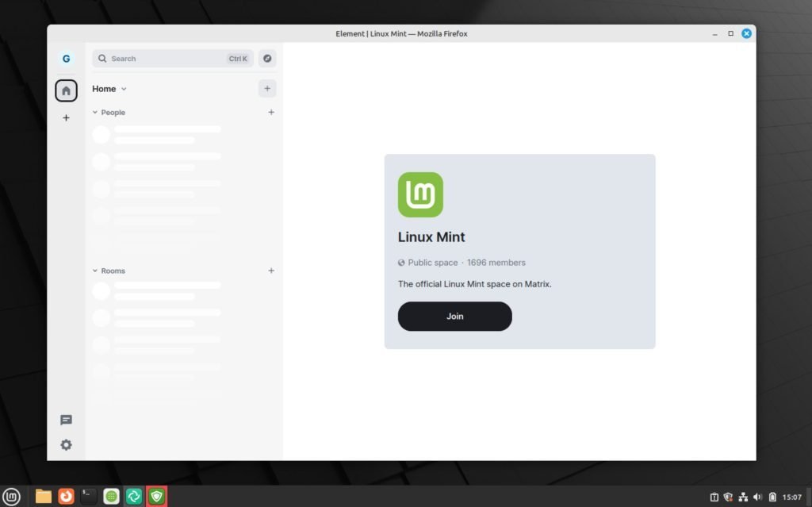The width and height of the screenshot is (812, 507).
Task: Select the Home space icon
Action: (x=66, y=90)
